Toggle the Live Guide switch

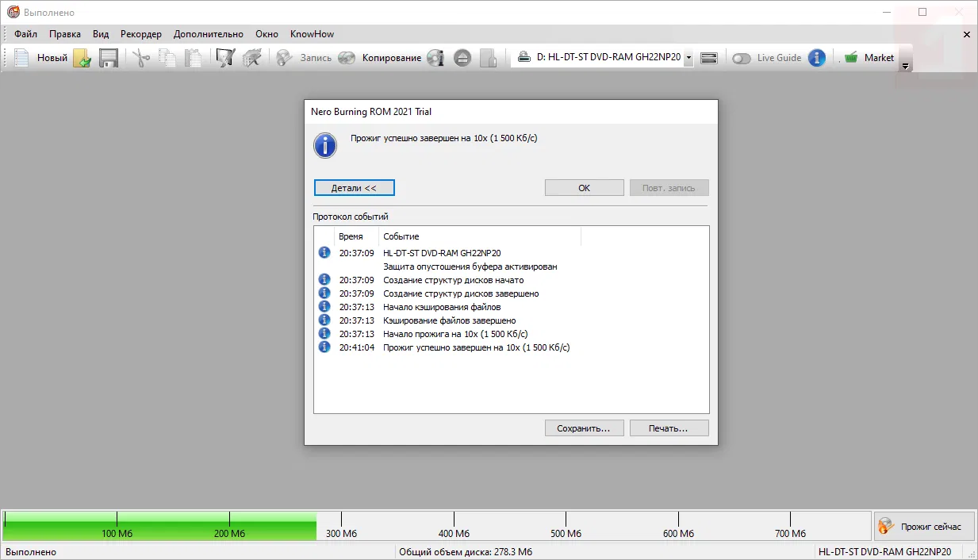(742, 58)
